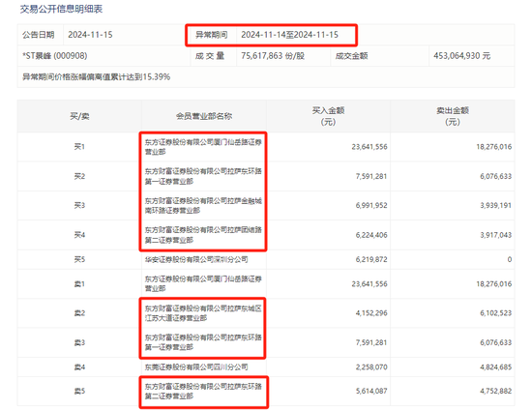
Task: Select the buy amount 2,258,070
Action: tap(371, 367)
